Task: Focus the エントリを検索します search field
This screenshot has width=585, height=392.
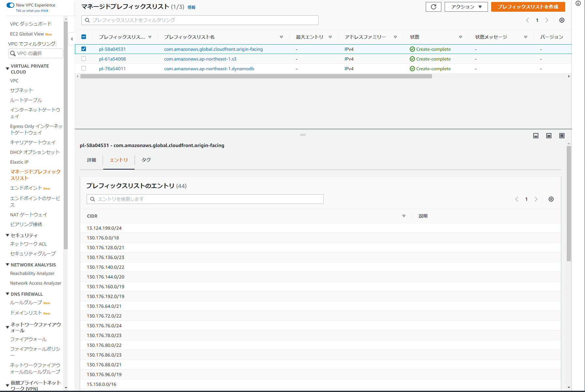Action: [205, 199]
